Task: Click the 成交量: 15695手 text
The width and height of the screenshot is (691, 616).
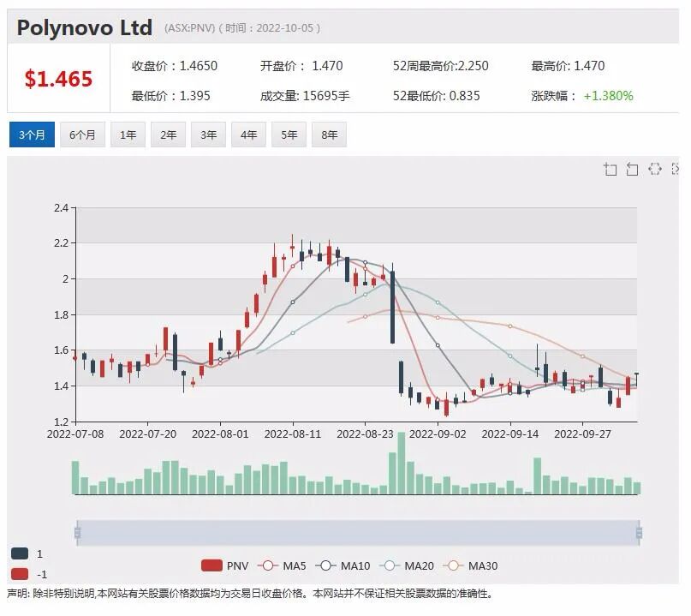Action: (x=305, y=96)
